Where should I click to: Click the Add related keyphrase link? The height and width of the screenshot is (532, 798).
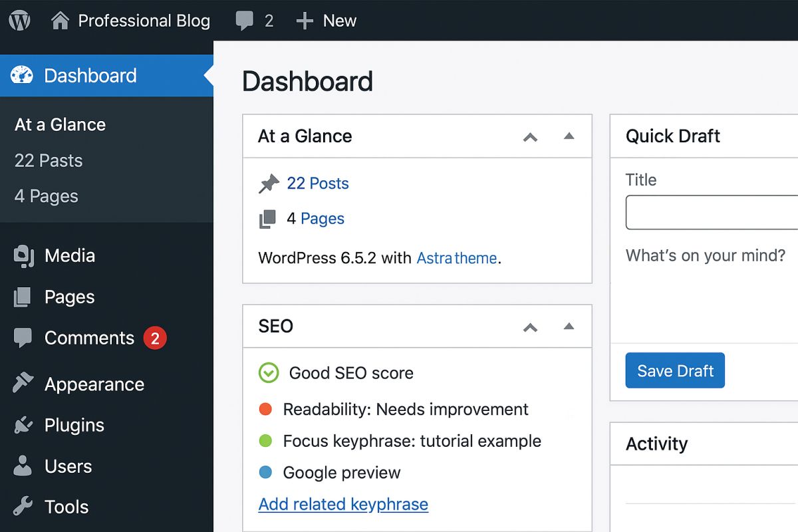click(343, 504)
